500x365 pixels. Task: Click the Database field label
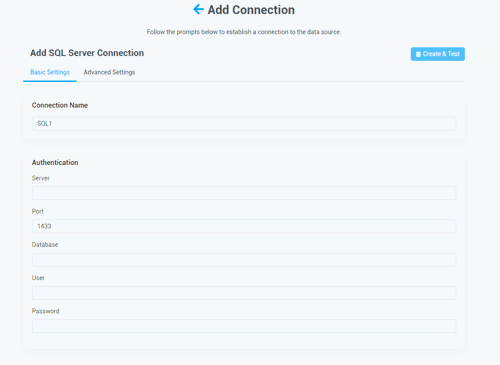point(45,245)
